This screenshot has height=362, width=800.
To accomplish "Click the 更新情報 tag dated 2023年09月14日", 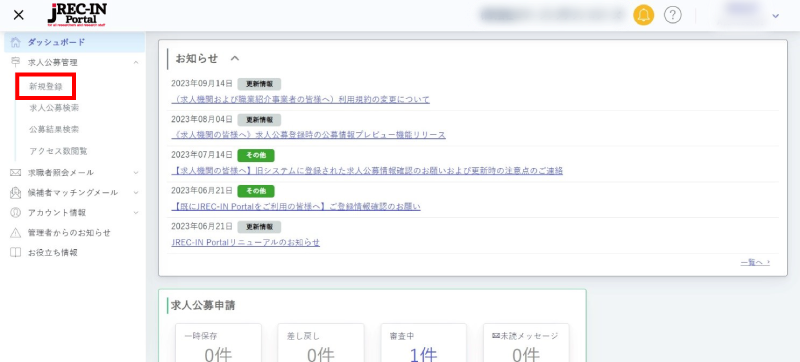I will pyautogui.click(x=259, y=84).
